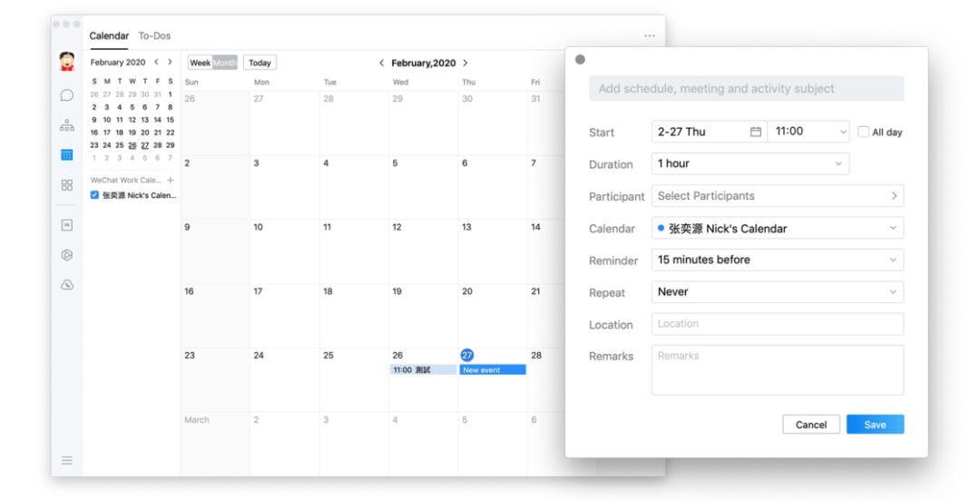980x501 pixels.
Task: Open the organization contacts sidebar icon
Action: click(x=67, y=125)
